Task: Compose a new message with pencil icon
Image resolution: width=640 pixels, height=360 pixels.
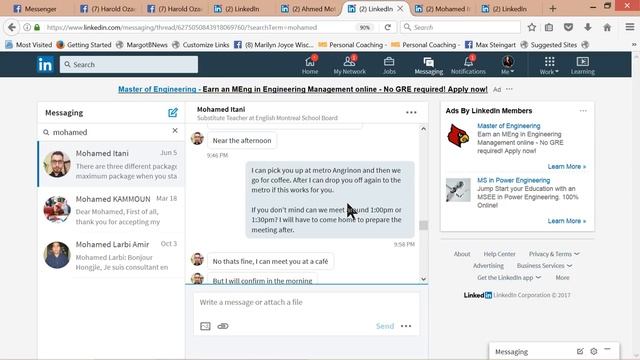Action: tap(173, 113)
